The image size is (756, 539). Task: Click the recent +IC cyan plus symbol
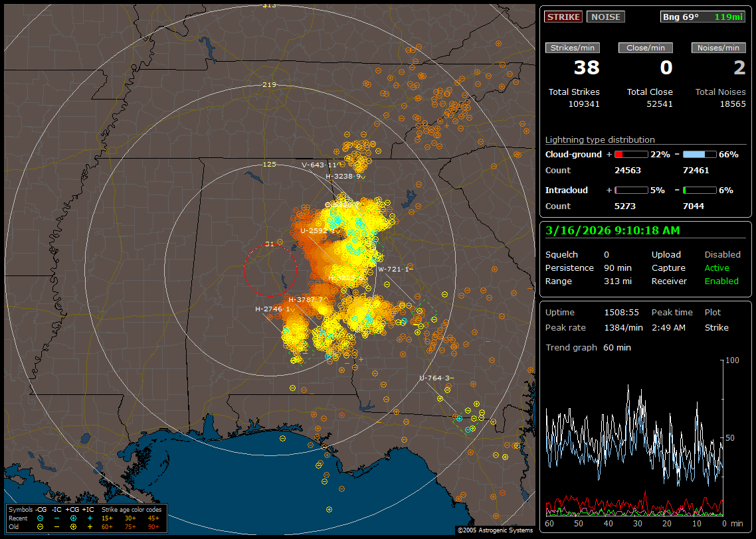(x=90, y=518)
